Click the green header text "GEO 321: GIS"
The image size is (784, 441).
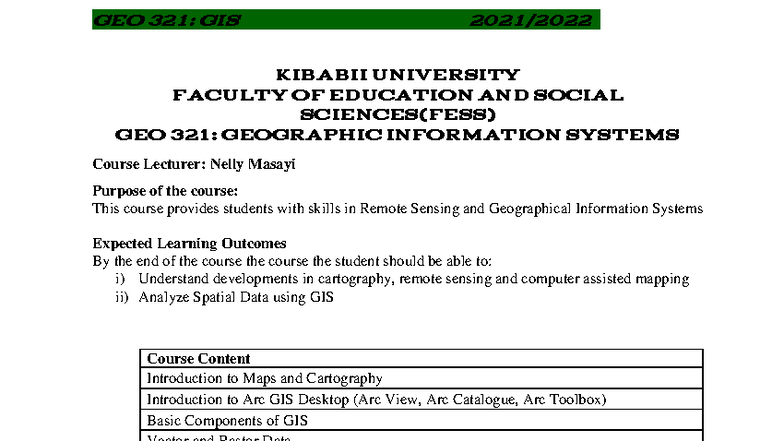tap(167, 20)
